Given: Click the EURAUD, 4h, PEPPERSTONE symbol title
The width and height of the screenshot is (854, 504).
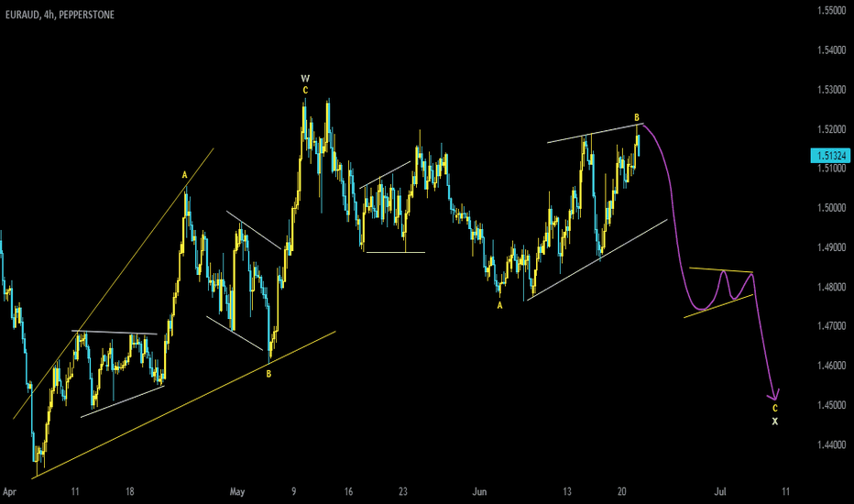Looking at the screenshot, I should [60, 15].
